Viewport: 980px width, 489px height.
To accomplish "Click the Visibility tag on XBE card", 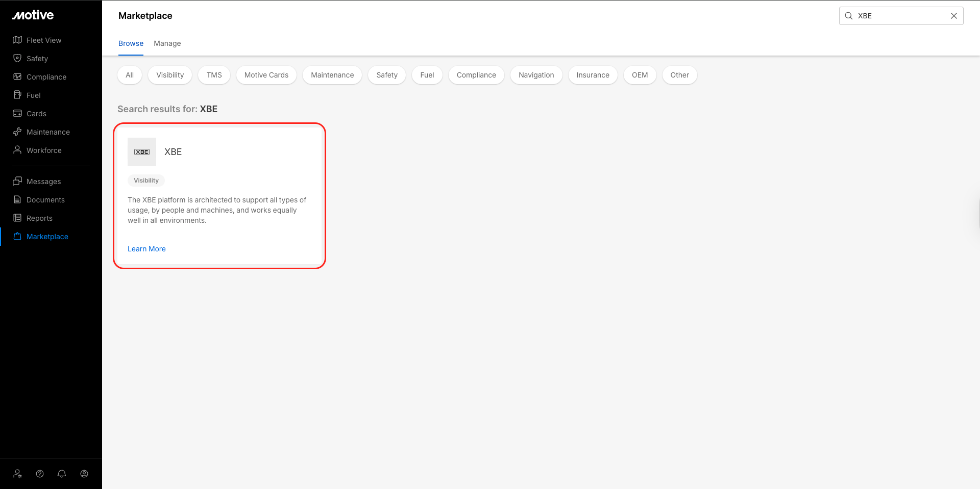I will click(146, 181).
